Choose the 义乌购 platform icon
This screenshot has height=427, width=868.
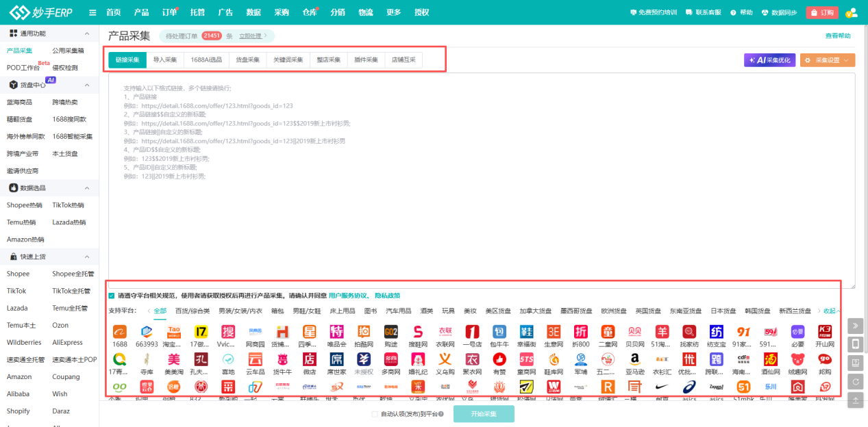pos(445,359)
